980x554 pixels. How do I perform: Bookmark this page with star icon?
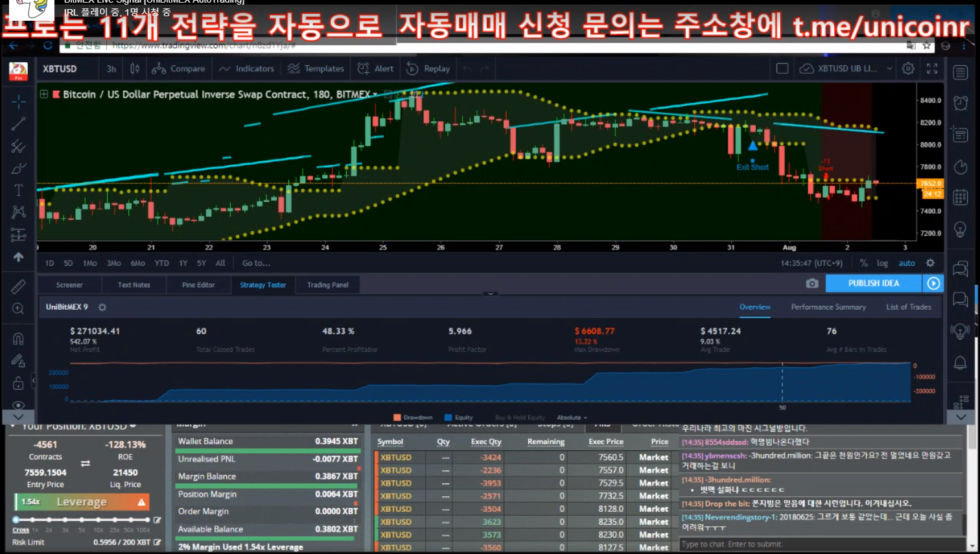(927, 45)
